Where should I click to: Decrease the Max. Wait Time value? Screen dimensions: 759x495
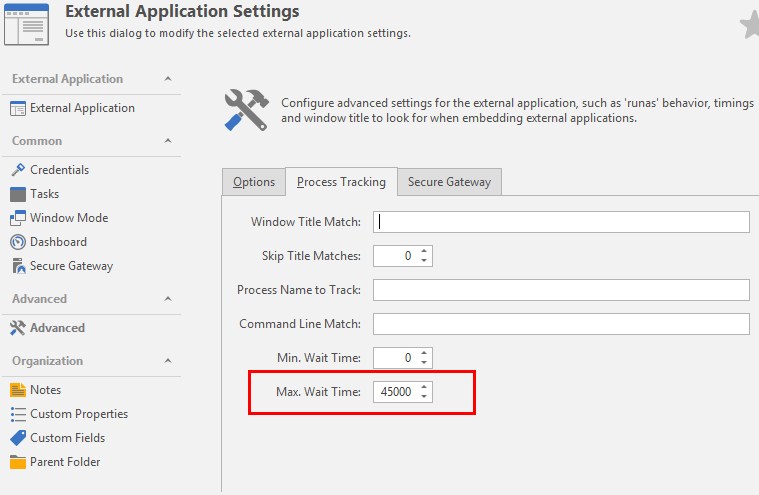click(425, 398)
